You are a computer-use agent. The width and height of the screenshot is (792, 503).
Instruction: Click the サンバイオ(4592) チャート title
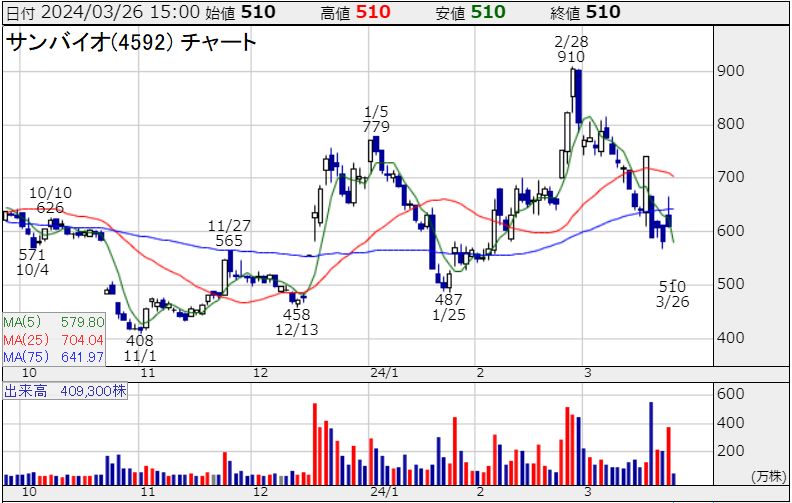(x=131, y=43)
